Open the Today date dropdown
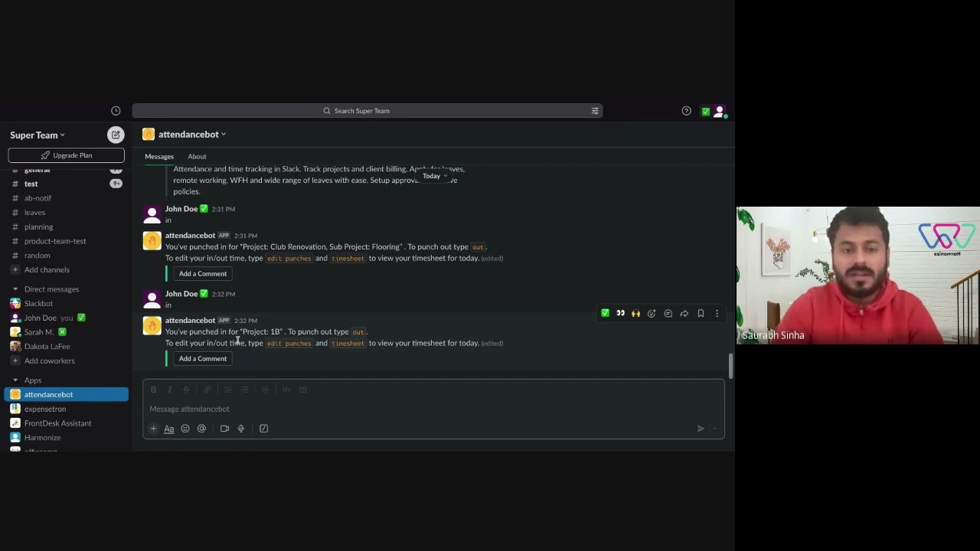This screenshot has height=551, width=980. [x=435, y=176]
